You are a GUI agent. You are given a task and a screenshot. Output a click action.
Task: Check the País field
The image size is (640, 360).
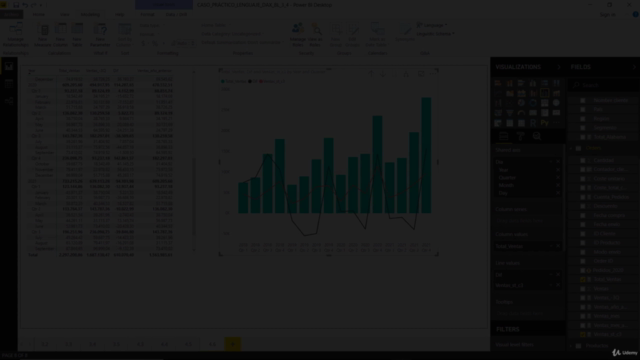[583, 109]
